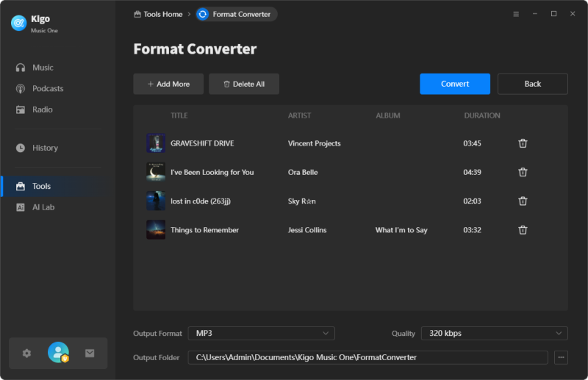Click the Things to Remember title
This screenshot has height=380, width=588.
coord(205,230)
